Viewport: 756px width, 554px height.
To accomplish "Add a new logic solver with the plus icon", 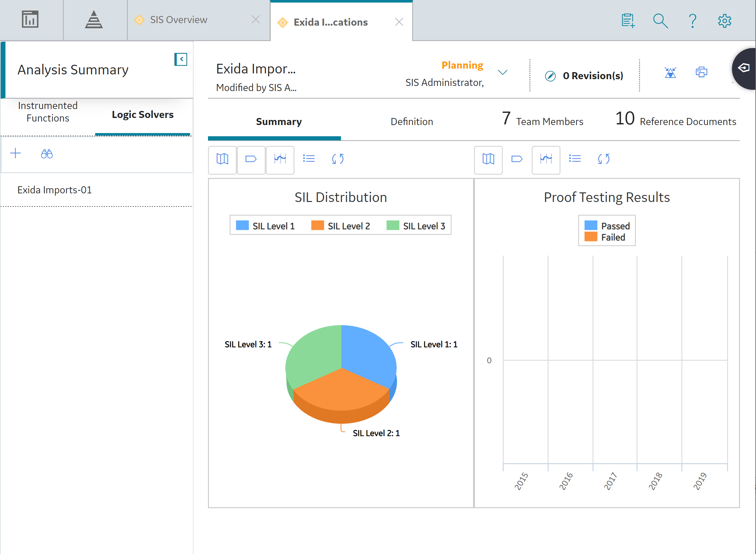I will [15, 154].
